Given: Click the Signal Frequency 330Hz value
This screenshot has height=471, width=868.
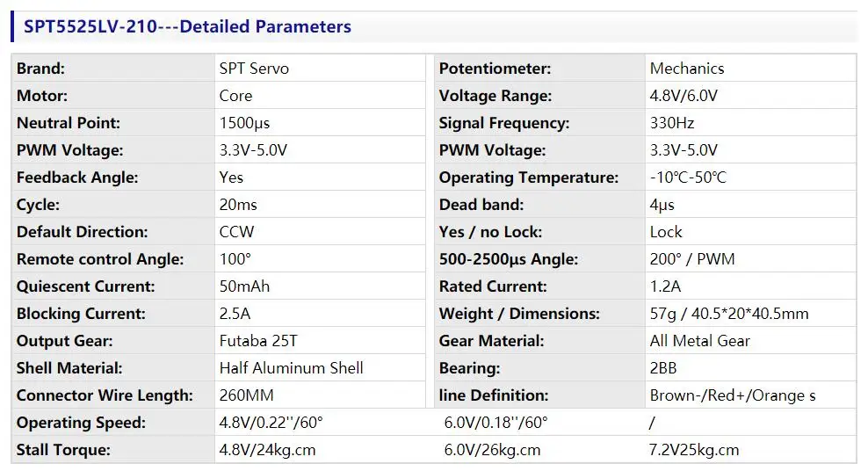Looking at the screenshot, I should (672, 123).
